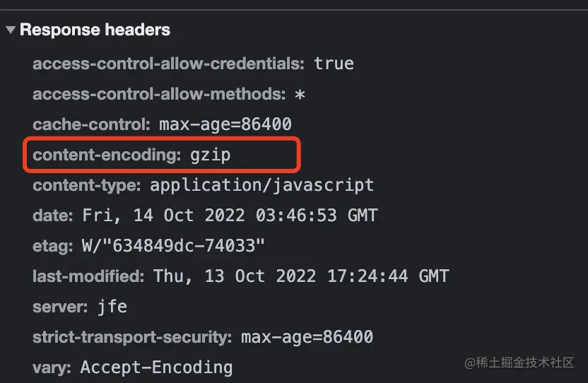Click the watermark text at bottom right
588x383 pixels.
coord(519,363)
